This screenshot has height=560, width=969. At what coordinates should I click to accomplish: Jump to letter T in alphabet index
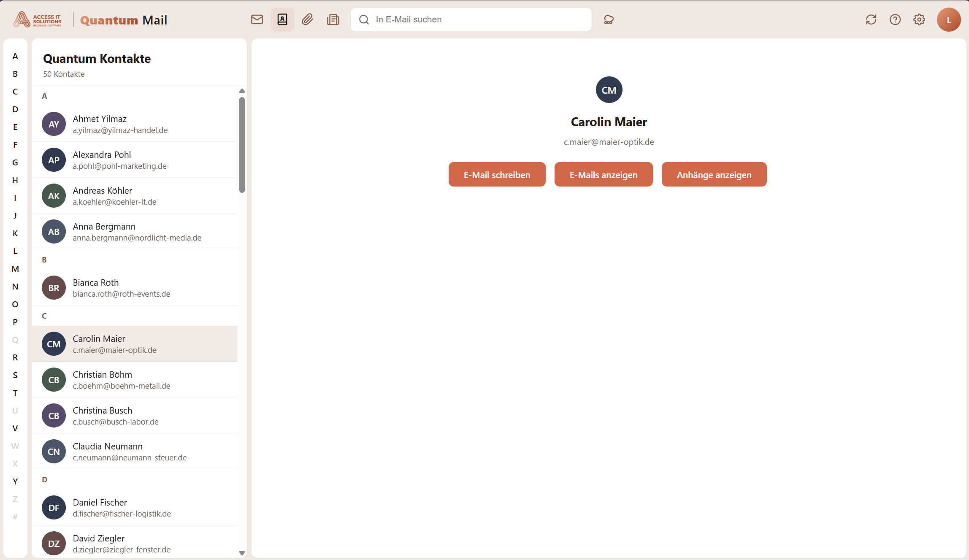[x=15, y=393]
